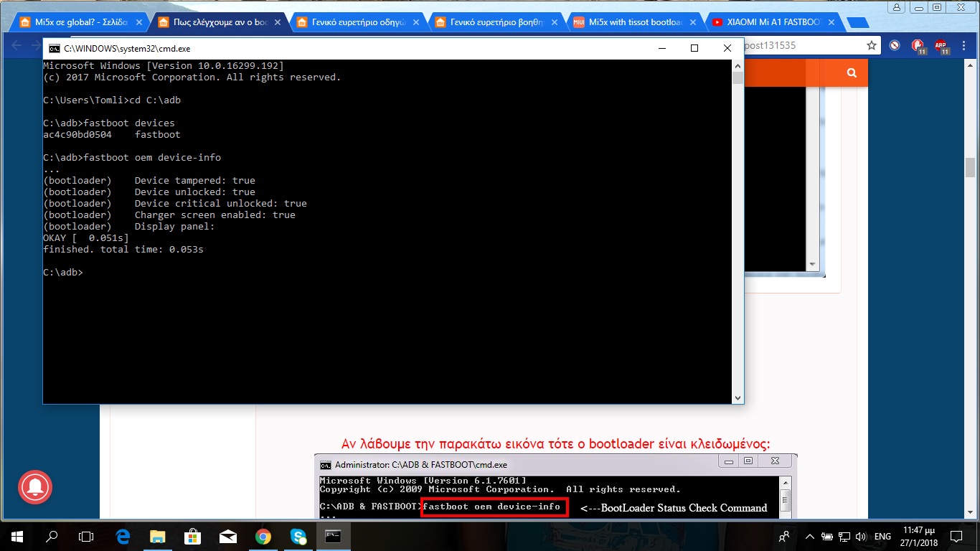Click the cmd.exe window title icon
This screenshot has width=980, height=551.
pyautogui.click(x=54, y=49)
